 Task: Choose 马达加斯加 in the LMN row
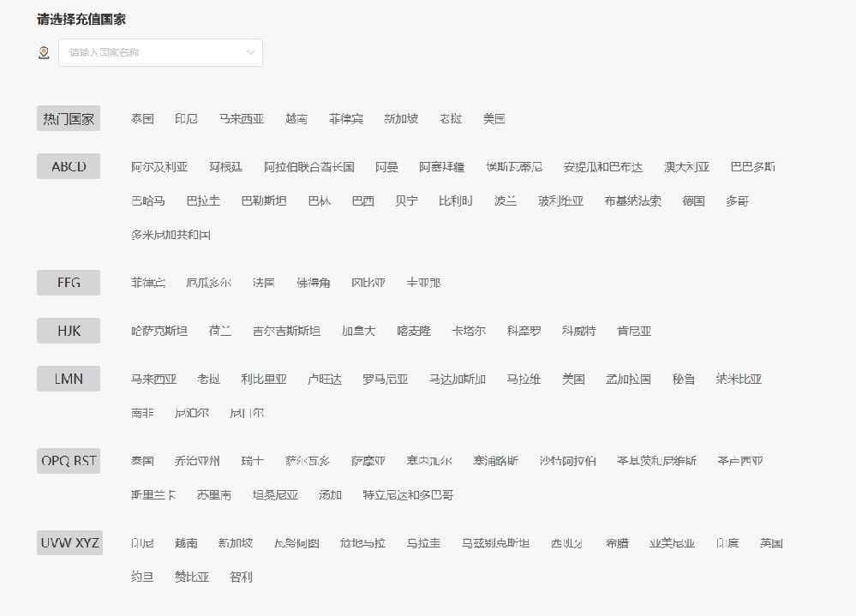pyautogui.click(x=458, y=380)
